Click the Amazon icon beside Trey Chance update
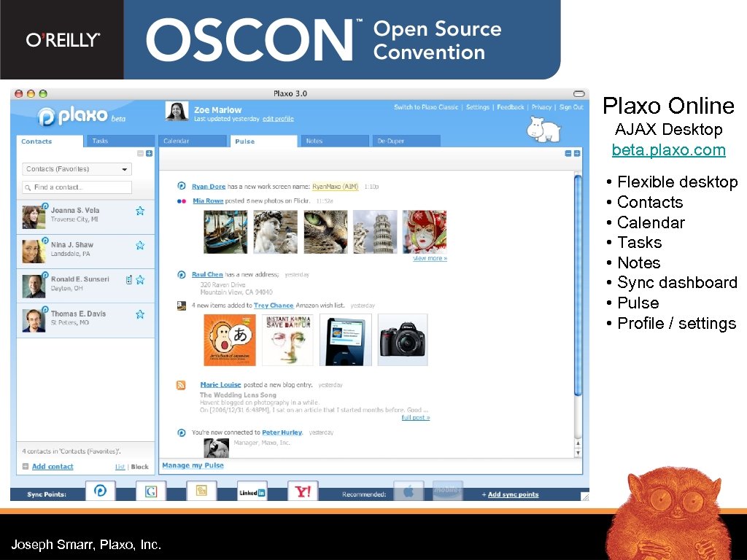 (181, 306)
